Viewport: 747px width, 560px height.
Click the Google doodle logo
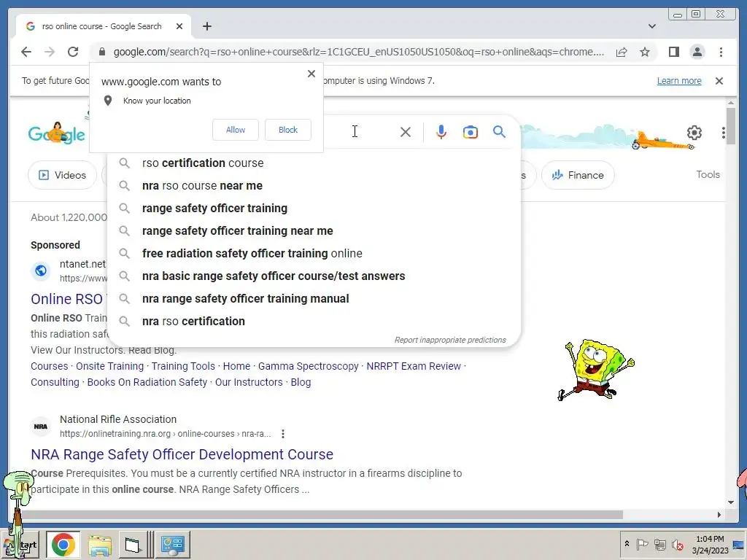[x=57, y=133]
